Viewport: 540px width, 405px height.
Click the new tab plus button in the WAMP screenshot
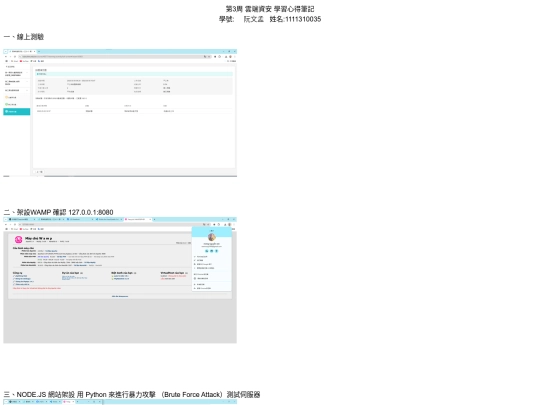tap(154, 219)
